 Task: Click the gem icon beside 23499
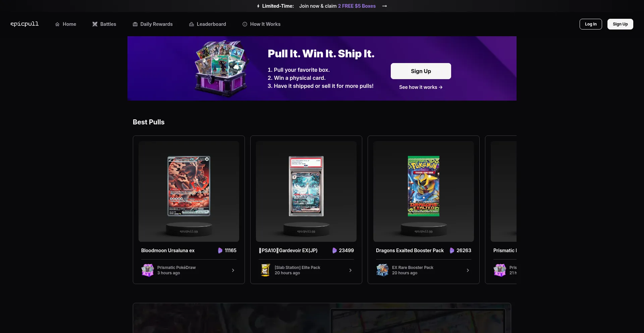click(x=334, y=251)
